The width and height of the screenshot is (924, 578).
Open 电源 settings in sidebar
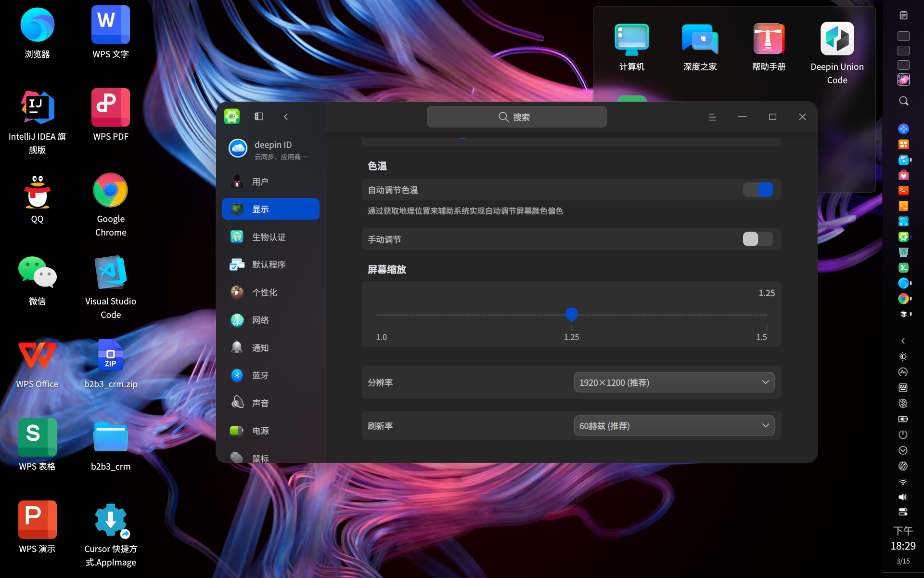[x=270, y=431]
